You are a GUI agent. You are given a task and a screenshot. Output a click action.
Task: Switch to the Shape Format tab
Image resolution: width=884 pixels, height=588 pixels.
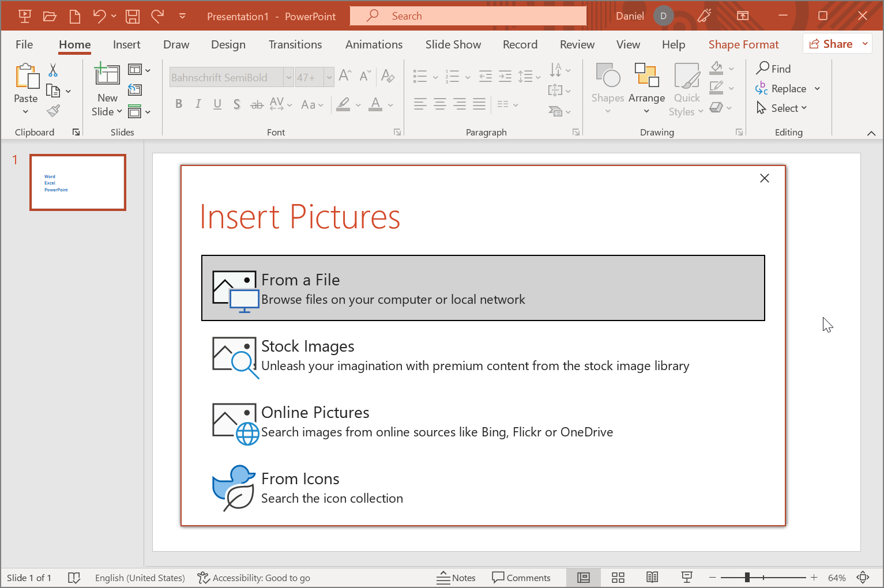tap(743, 44)
